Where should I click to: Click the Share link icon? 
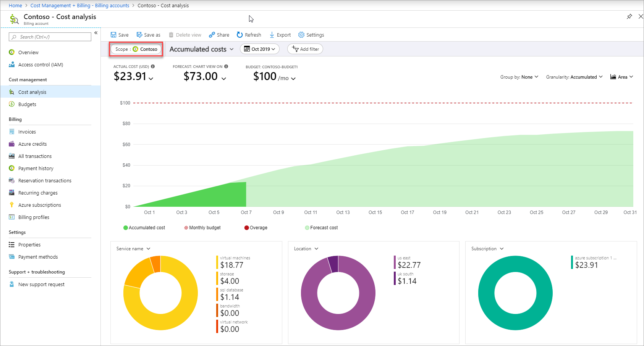pyautogui.click(x=212, y=35)
